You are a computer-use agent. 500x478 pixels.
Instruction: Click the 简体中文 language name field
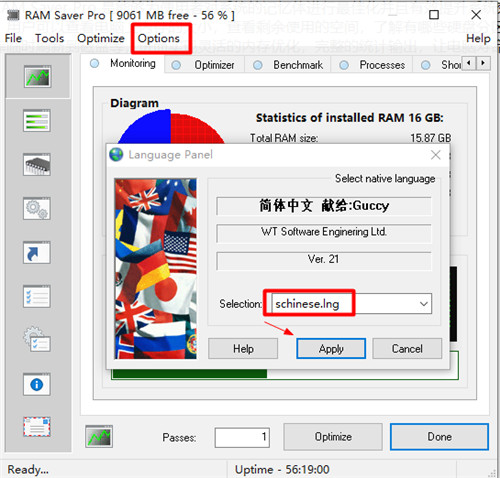click(x=324, y=206)
